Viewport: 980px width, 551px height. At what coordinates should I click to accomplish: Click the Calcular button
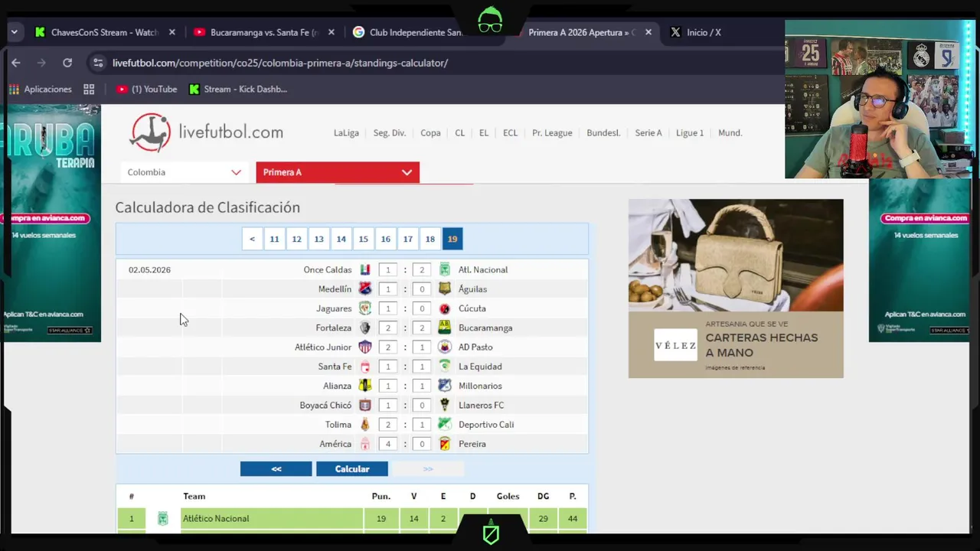pyautogui.click(x=352, y=469)
